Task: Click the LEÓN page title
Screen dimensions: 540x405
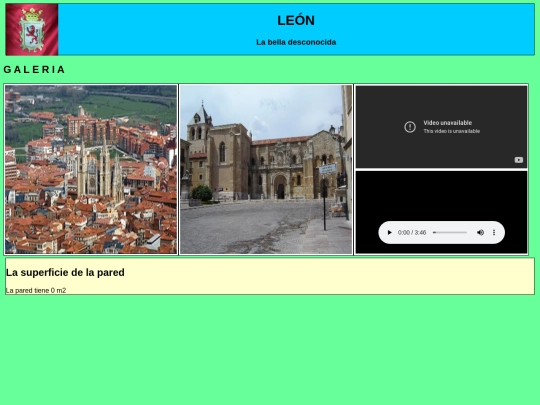Action: point(296,20)
